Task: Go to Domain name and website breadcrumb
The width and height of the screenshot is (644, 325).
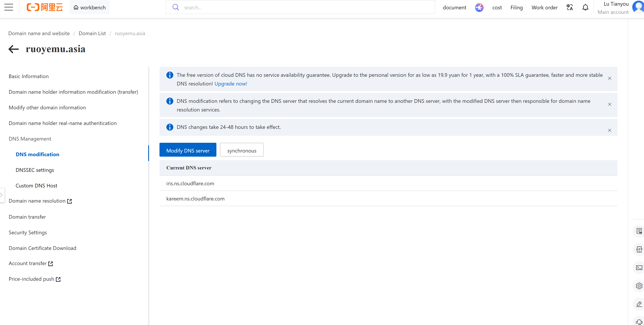Action: [x=39, y=33]
